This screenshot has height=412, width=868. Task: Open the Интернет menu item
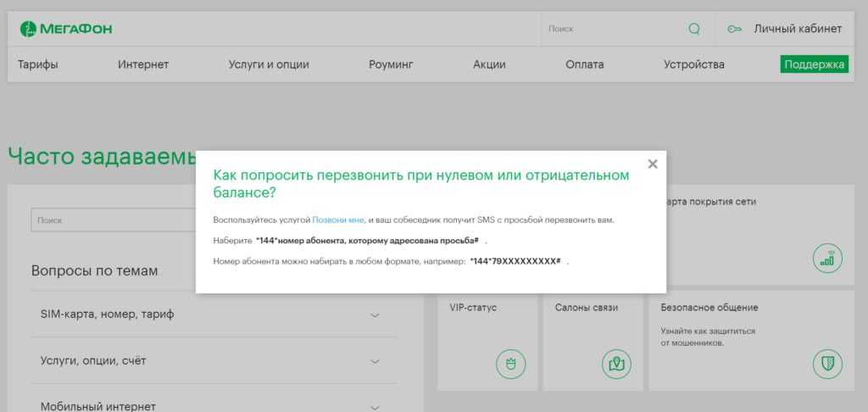(143, 64)
